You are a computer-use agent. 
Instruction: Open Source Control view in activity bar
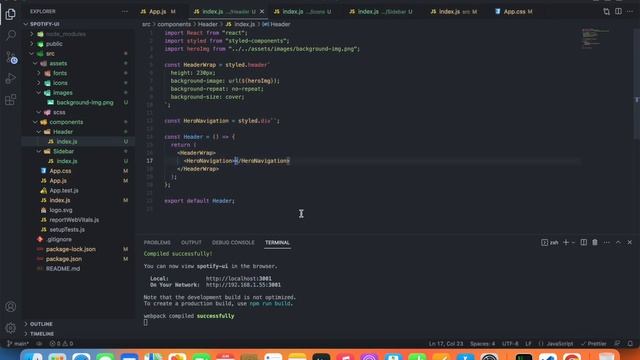point(11,57)
